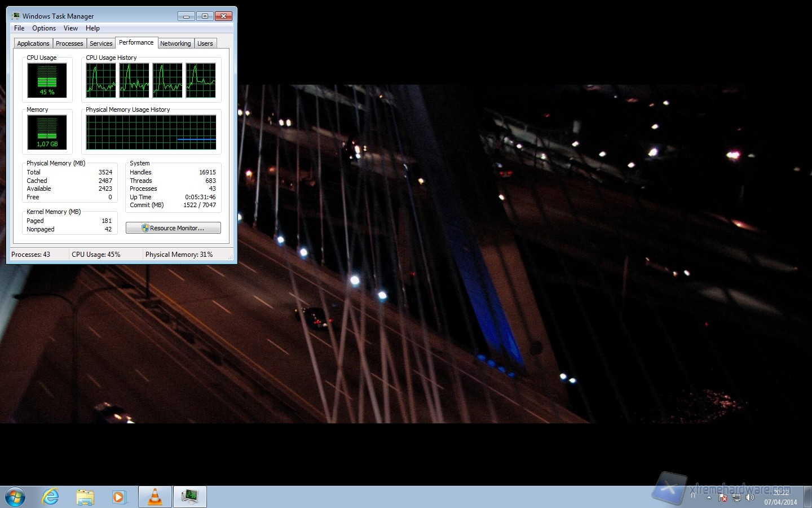
Task: Switch to the Processes tab
Action: (x=69, y=43)
